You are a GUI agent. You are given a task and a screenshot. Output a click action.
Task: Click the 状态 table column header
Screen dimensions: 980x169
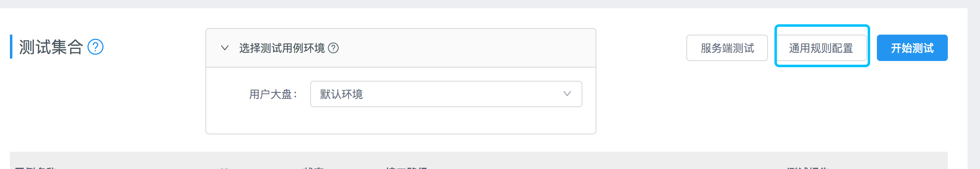[313, 167]
